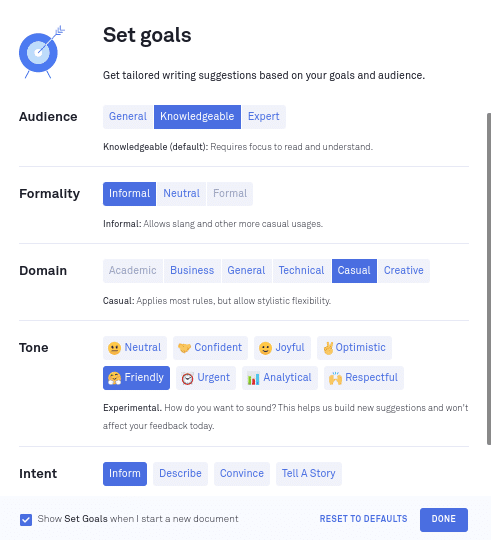Choose the Confident handshake tone
The height and width of the screenshot is (540, 491).
coord(210,348)
